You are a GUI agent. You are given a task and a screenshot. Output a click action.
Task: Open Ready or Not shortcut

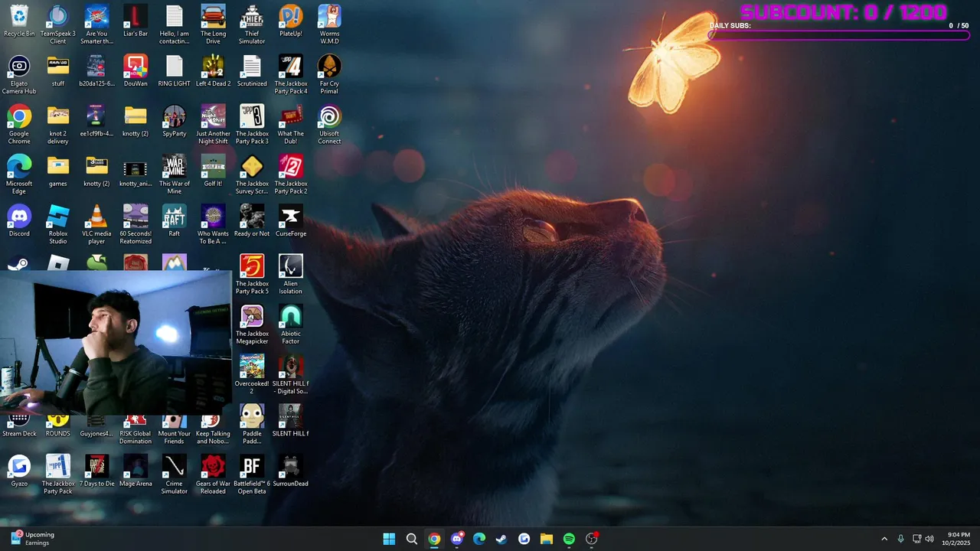252,221
